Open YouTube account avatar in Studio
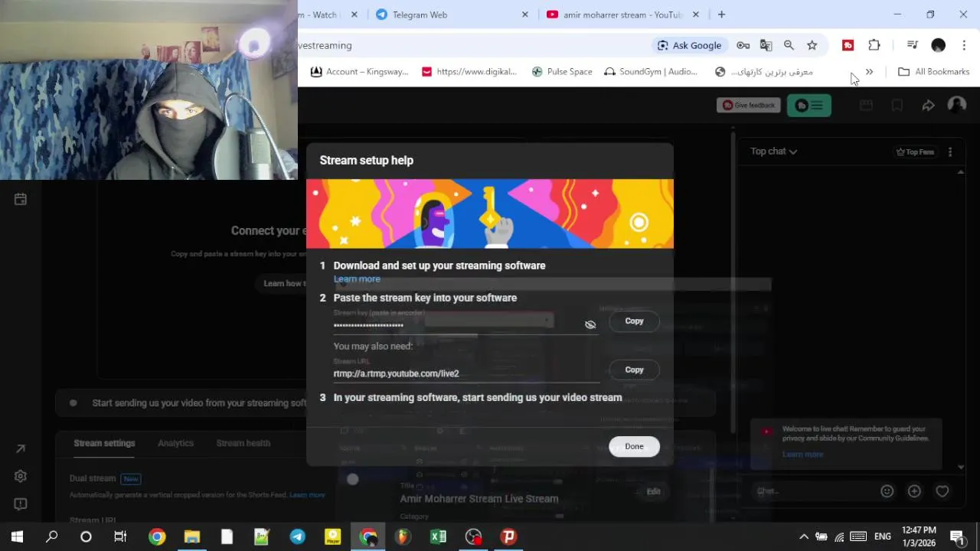Screen dimensions: 980x551 click(956, 105)
